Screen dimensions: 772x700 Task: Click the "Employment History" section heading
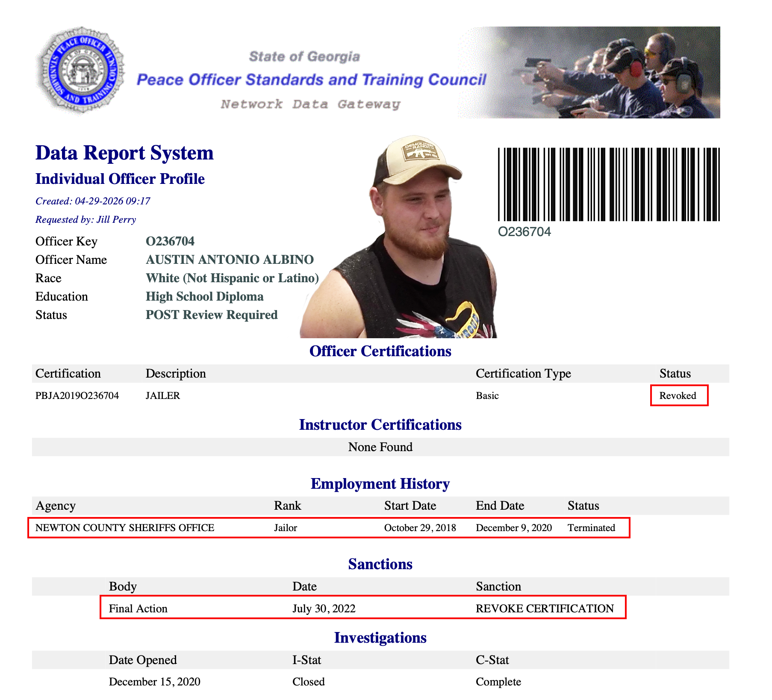(380, 484)
